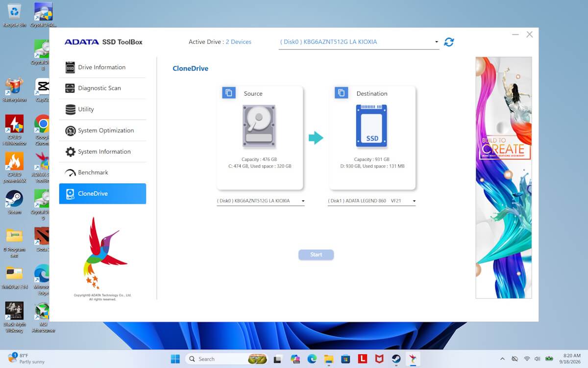Click ADATA ToolBox taskbar icon
This screenshot has width=588, height=368.
pos(413,359)
